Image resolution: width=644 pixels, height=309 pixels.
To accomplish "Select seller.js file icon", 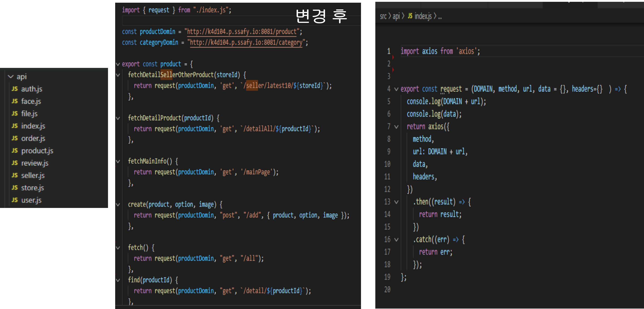I will [15, 175].
